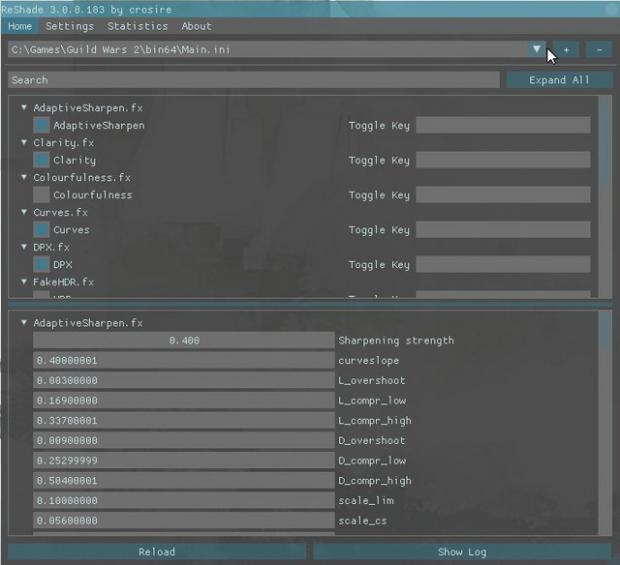Click the Search input field

pyautogui.click(x=253, y=80)
